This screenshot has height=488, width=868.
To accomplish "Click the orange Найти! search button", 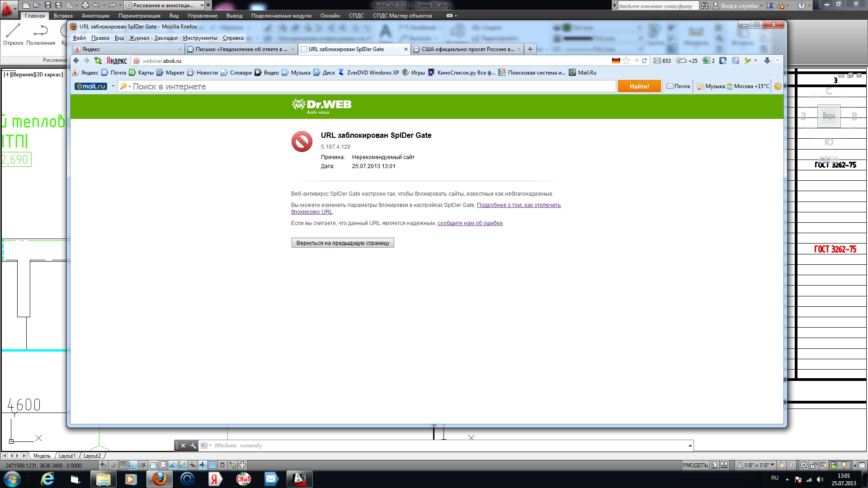I will click(639, 86).
